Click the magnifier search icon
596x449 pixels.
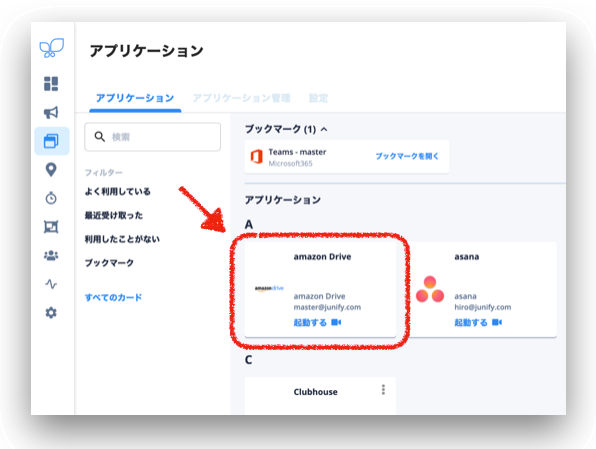click(100, 136)
